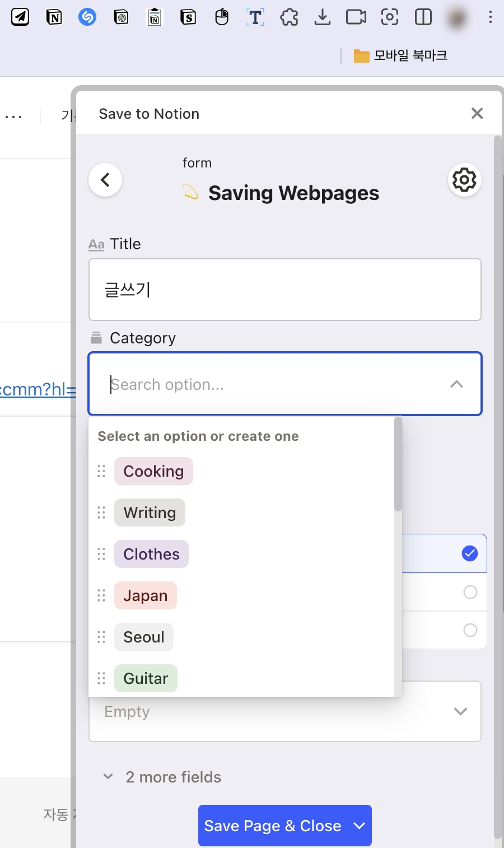
Task: Select the second unchecked radio option
Action: click(x=470, y=592)
